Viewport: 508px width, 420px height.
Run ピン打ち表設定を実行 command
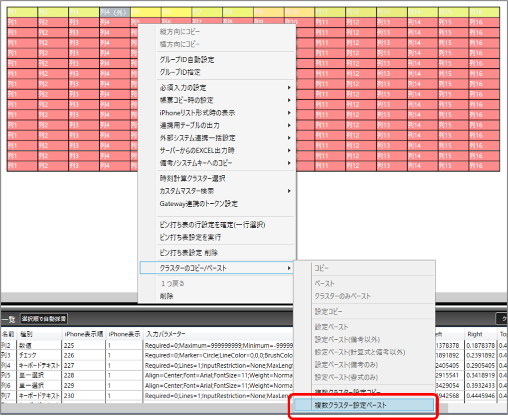click(x=190, y=237)
